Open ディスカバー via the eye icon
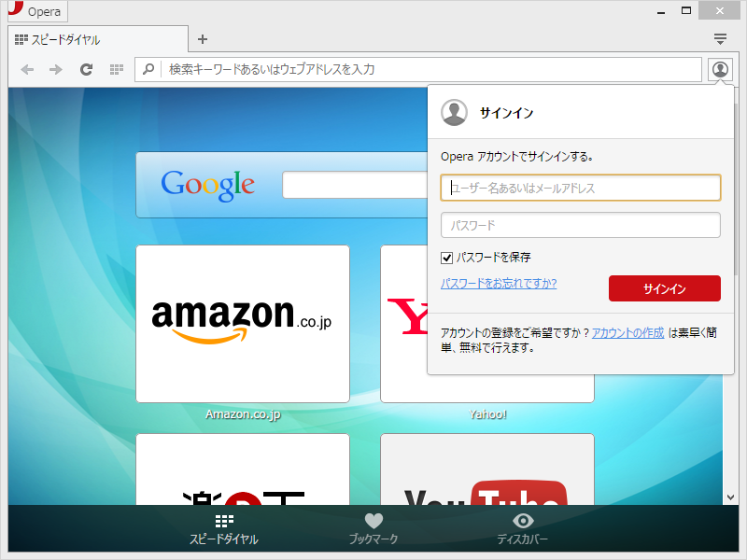The width and height of the screenshot is (747, 560). pos(523,521)
